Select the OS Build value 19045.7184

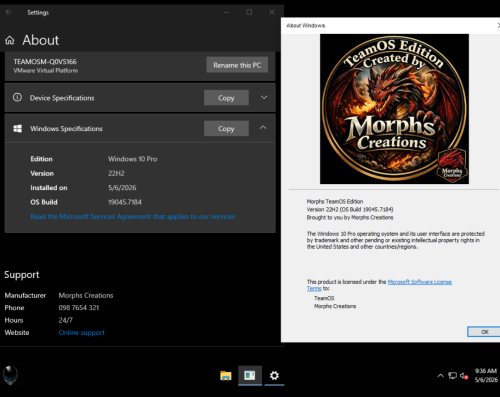point(125,202)
